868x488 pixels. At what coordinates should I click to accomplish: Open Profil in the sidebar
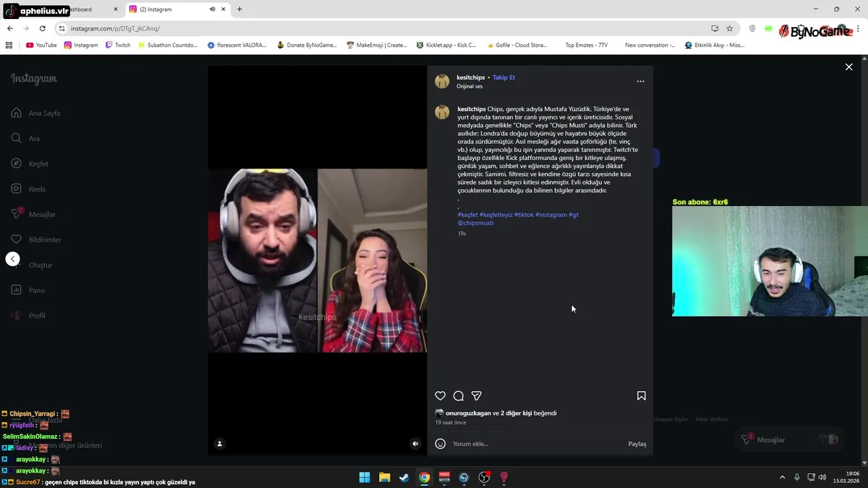click(28, 316)
